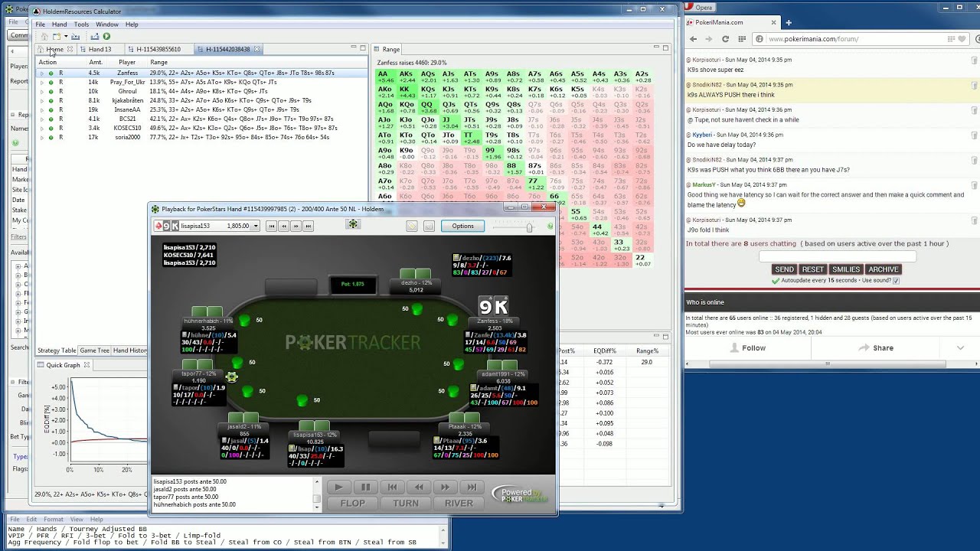
Task: Go to next hand in replayer toolbar
Action: coord(296,226)
